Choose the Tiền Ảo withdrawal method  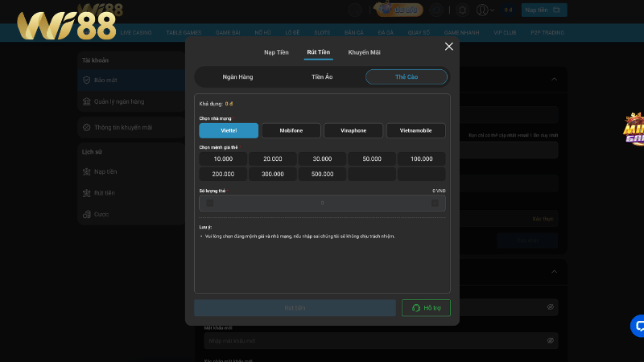click(x=322, y=76)
